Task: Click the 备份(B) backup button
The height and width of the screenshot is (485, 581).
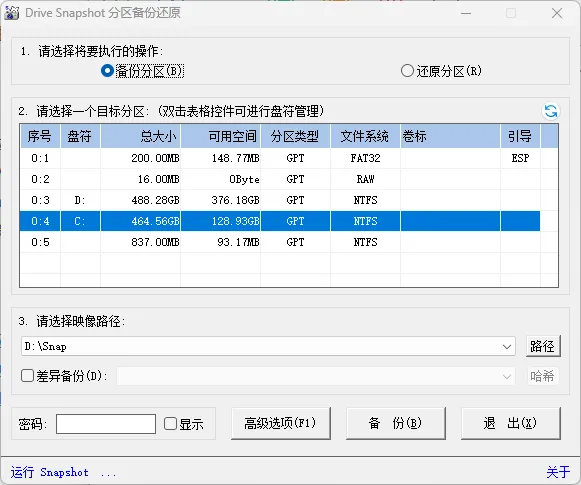Action: [x=395, y=423]
